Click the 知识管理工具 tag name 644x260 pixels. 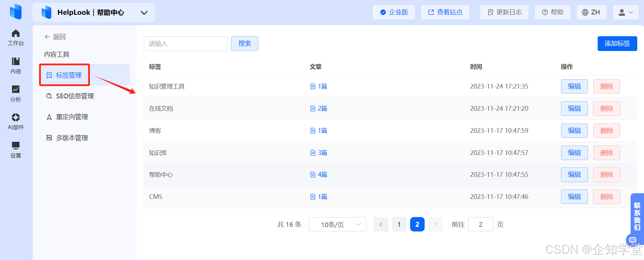click(x=167, y=87)
